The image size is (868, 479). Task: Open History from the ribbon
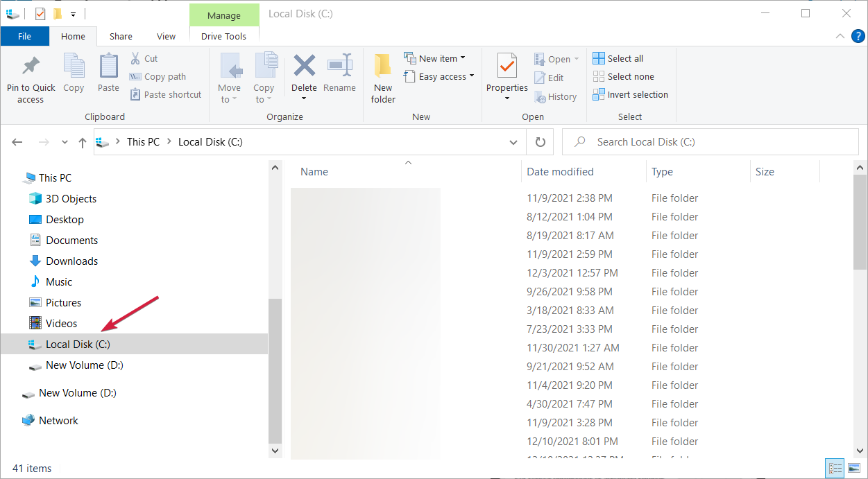pyautogui.click(x=556, y=97)
